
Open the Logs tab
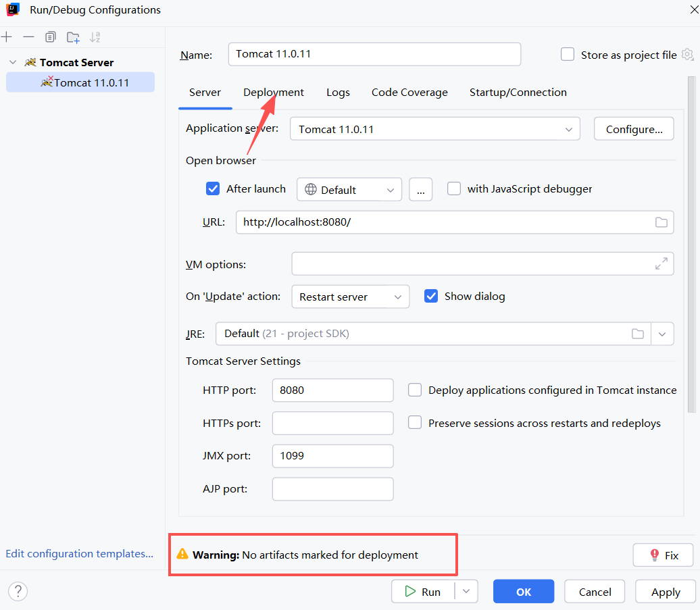pyautogui.click(x=338, y=93)
